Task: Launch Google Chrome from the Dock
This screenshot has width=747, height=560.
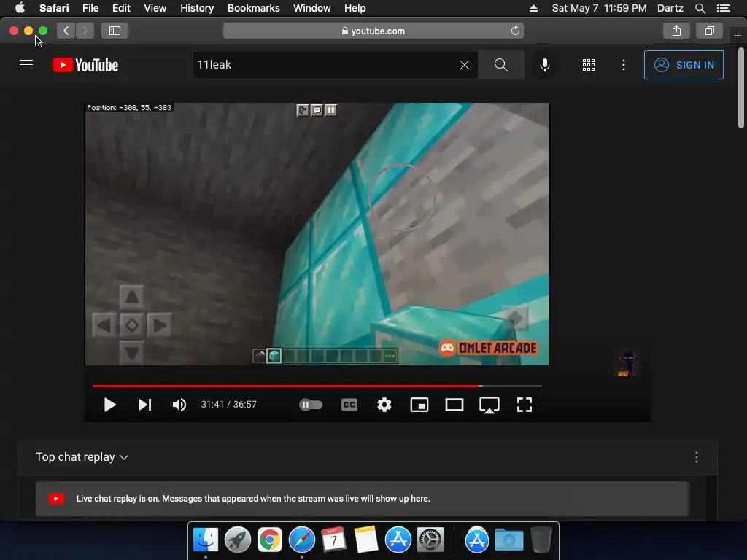Action: (x=270, y=540)
